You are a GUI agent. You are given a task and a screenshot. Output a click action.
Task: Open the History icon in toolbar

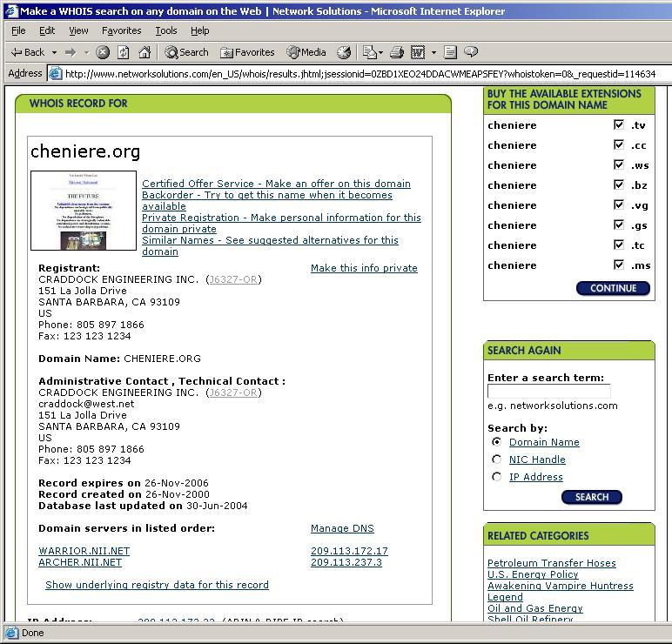(344, 52)
